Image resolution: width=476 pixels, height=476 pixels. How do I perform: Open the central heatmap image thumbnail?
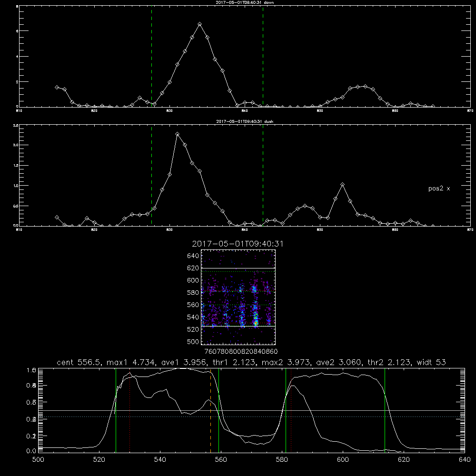pyautogui.click(x=238, y=297)
